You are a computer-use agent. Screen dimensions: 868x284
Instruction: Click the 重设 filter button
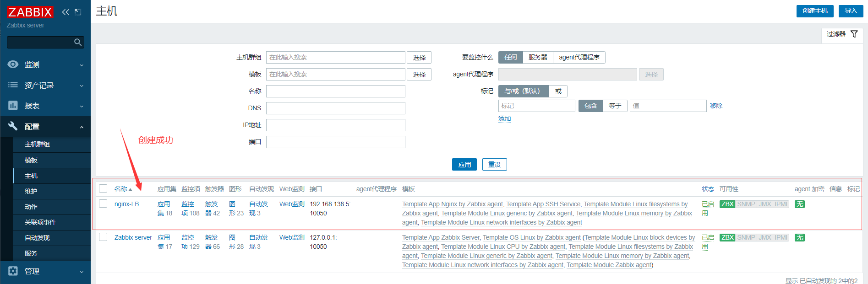click(x=495, y=165)
